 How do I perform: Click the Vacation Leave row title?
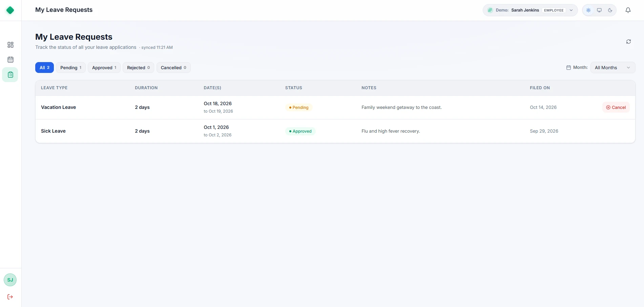pyautogui.click(x=58, y=107)
